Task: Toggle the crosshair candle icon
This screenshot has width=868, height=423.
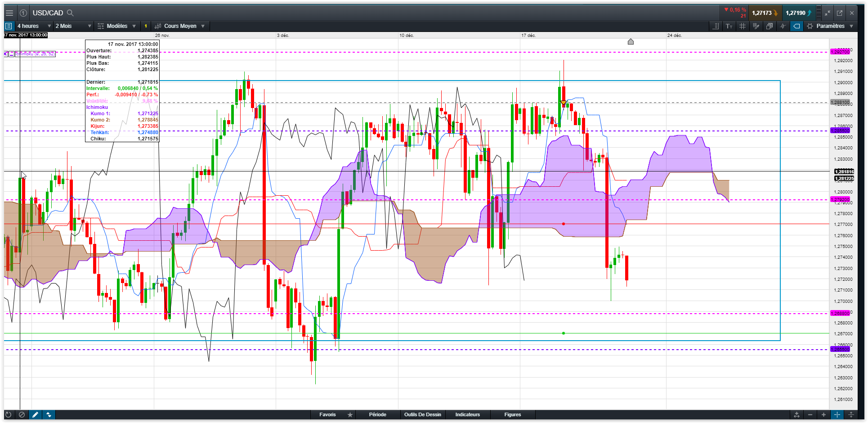Action: pos(783,26)
